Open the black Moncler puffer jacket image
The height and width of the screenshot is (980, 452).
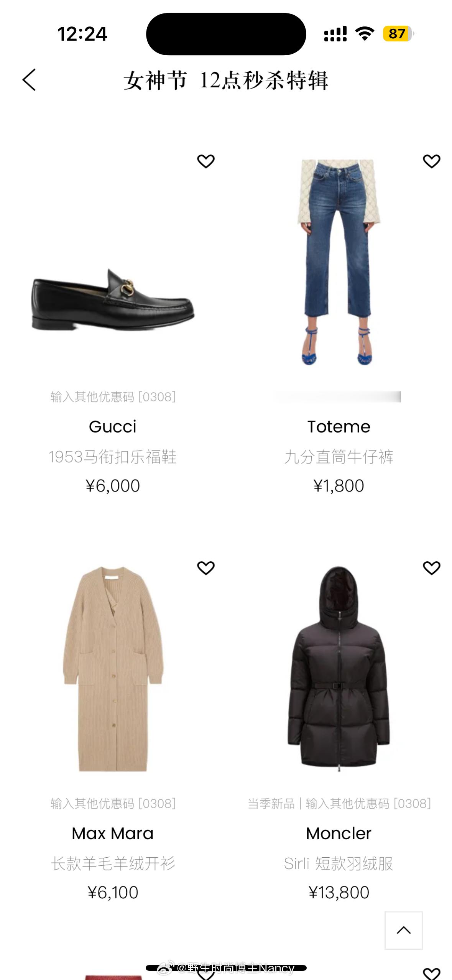coord(339,669)
